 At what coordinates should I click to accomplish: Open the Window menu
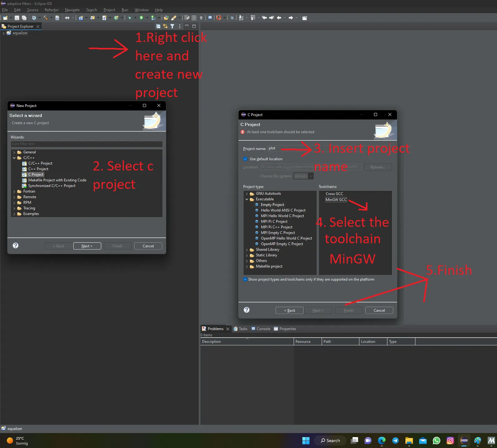(x=142, y=10)
